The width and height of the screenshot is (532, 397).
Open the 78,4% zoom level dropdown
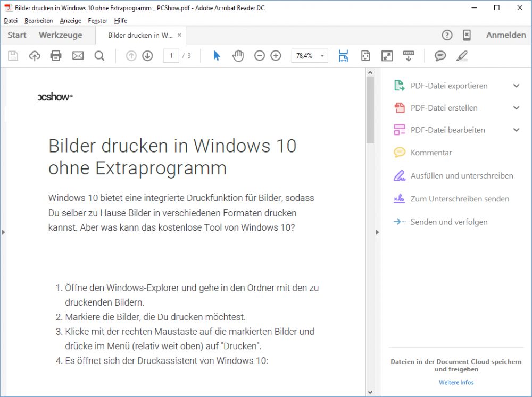pos(322,56)
